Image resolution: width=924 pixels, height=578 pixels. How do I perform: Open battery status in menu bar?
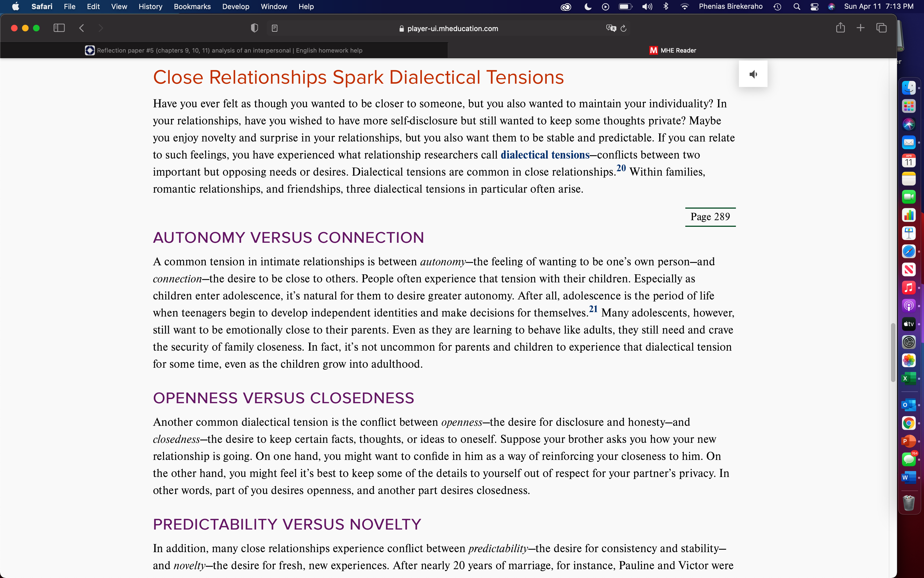(x=625, y=7)
